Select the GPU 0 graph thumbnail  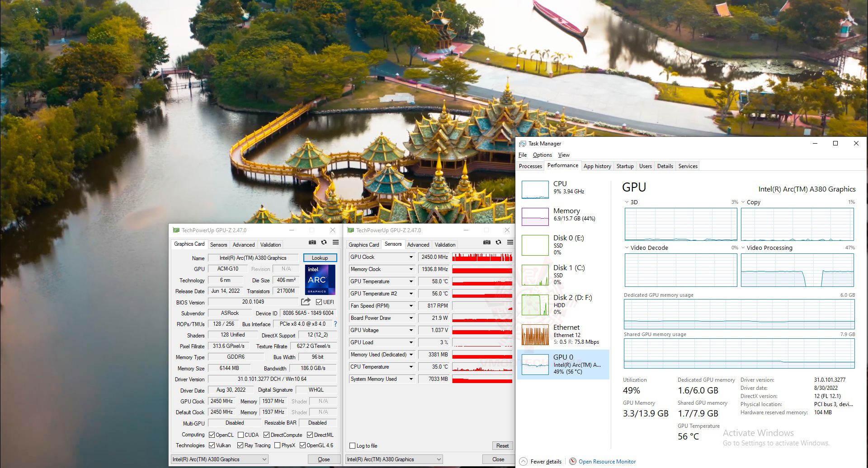click(x=535, y=365)
